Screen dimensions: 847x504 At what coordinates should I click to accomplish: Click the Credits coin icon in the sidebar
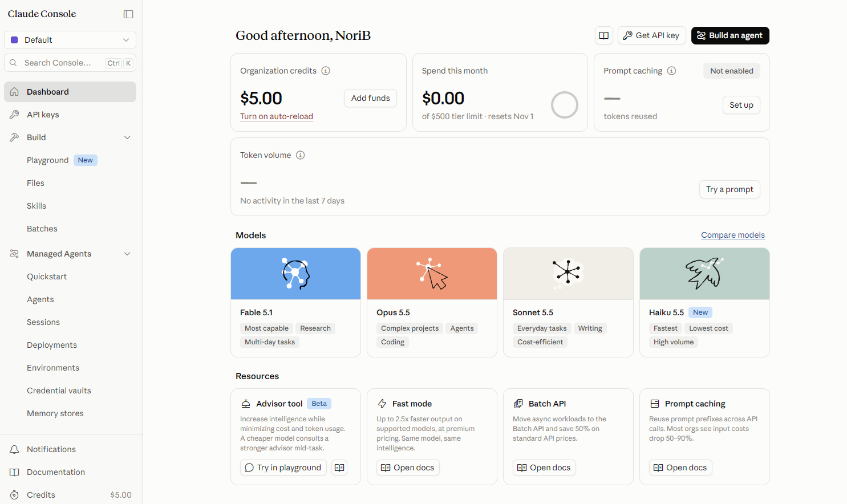click(x=14, y=495)
